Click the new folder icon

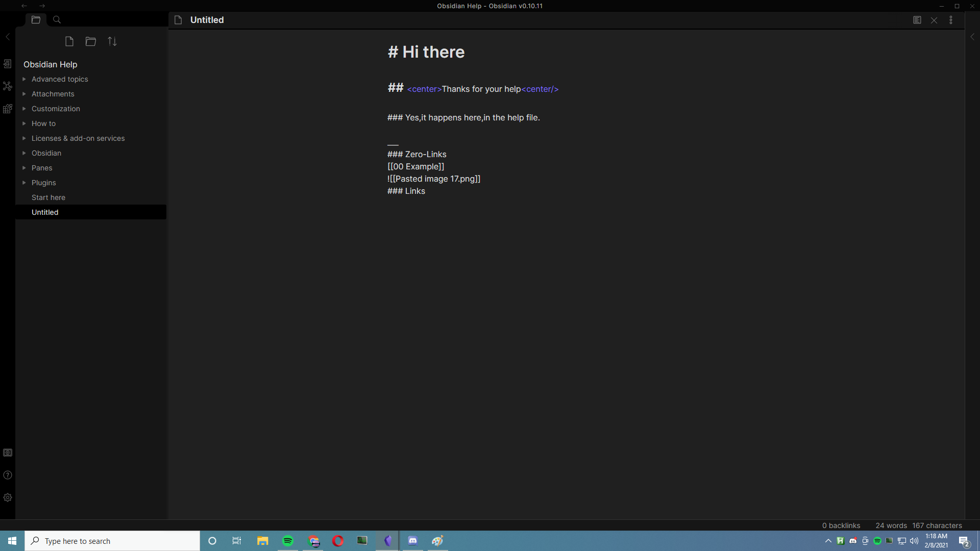point(91,42)
